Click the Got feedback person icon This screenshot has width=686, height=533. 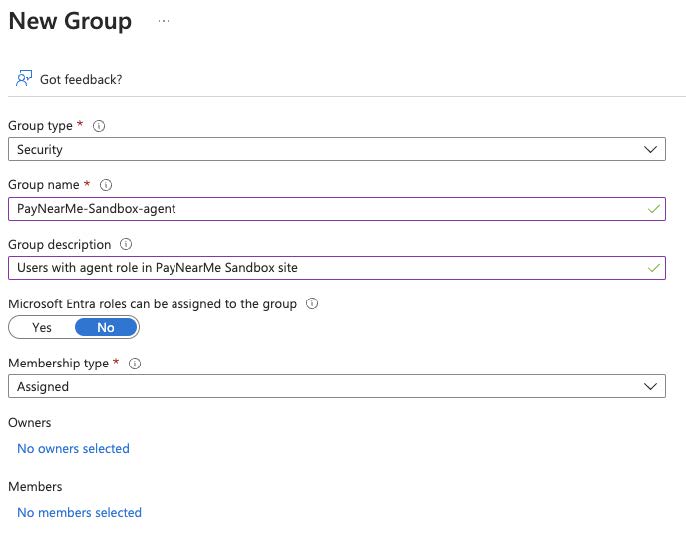coord(24,78)
